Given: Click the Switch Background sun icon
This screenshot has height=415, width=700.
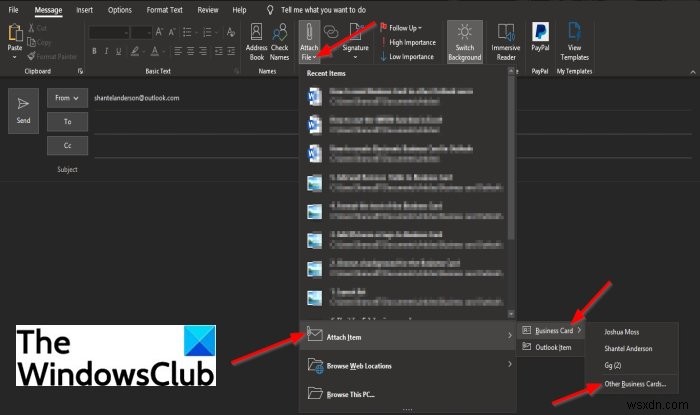Looking at the screenshot, I should (464, 32).
